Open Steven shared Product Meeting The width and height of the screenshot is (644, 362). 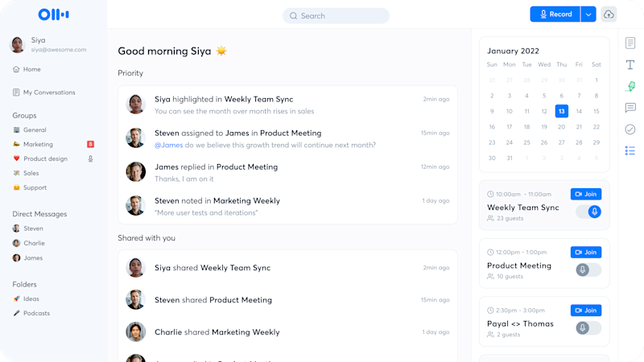pos(287,300)
